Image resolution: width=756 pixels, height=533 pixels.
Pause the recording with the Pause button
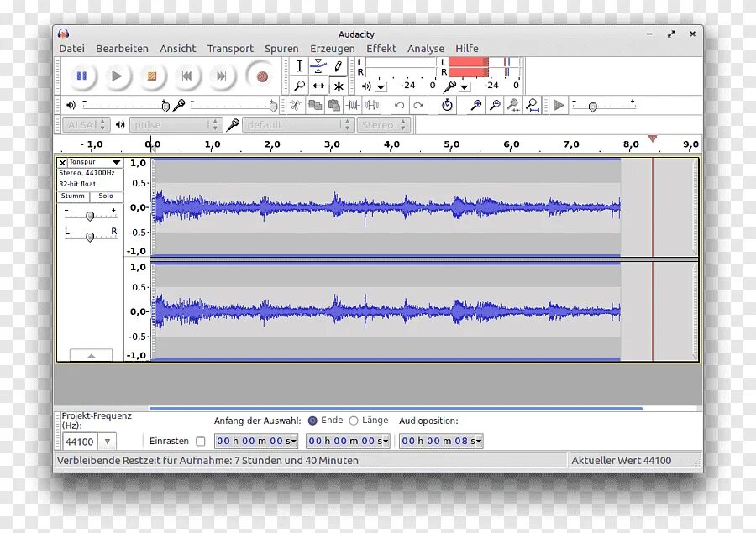pyautogui.click(x=82, y=76)
